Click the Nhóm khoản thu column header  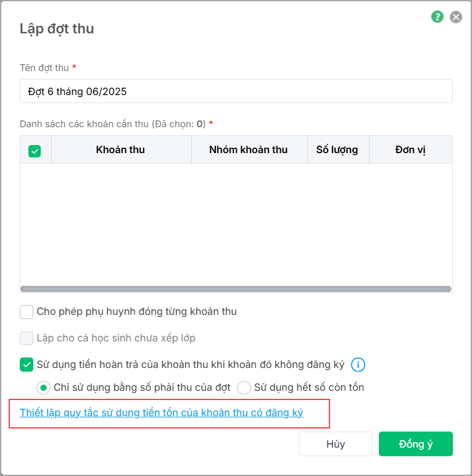pos(248,150)
